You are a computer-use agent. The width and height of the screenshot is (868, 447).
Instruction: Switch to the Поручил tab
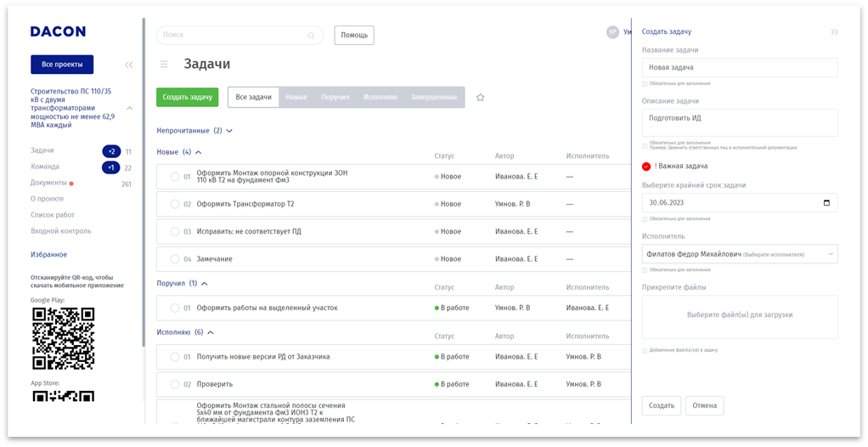(335, 98)
